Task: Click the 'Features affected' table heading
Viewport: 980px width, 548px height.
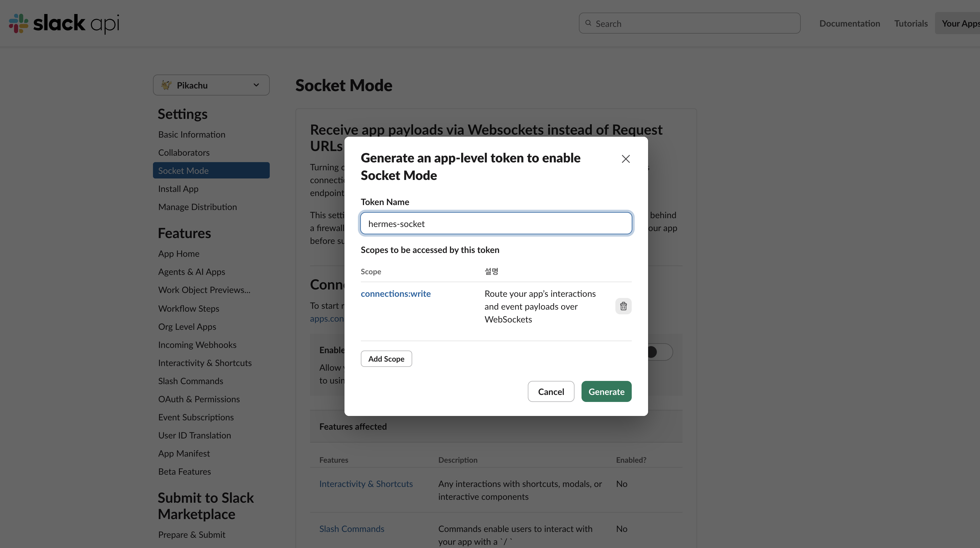Action: (x=353, y=426)
